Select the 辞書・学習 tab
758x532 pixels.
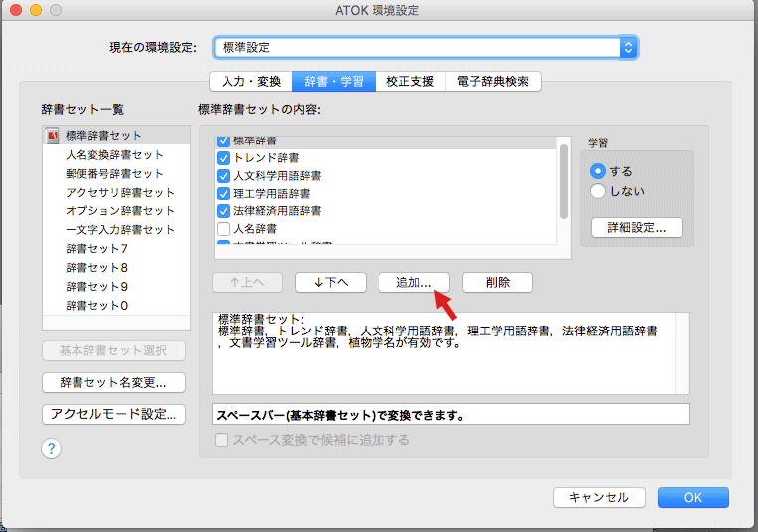[x=334, y=82]
